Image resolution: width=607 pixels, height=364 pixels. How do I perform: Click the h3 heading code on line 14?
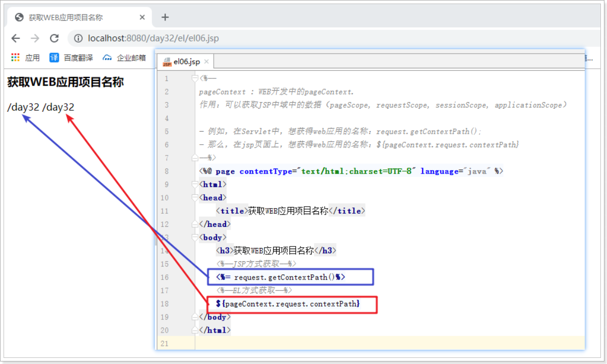tap(276, 251)
